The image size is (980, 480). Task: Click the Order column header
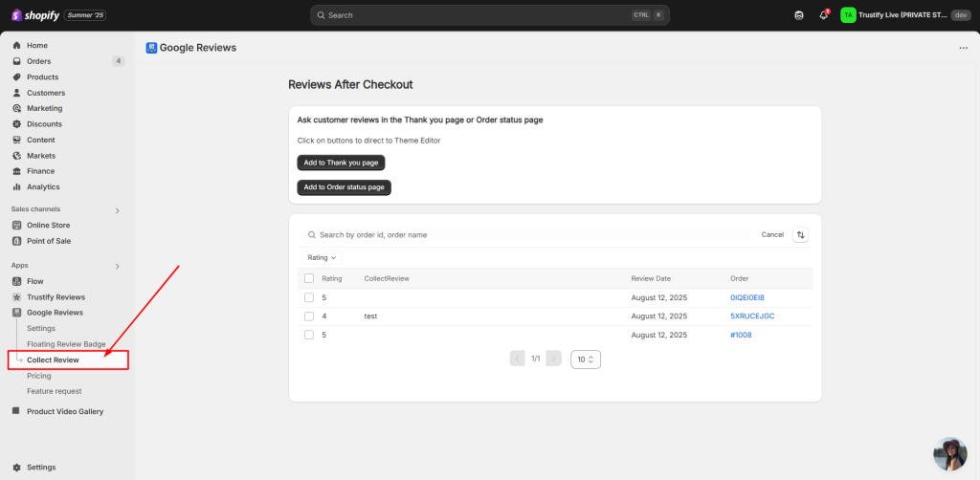click(740, 278)
